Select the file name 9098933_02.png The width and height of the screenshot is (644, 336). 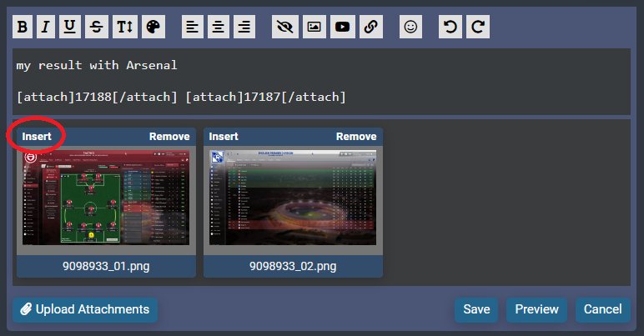coord(293,266)
